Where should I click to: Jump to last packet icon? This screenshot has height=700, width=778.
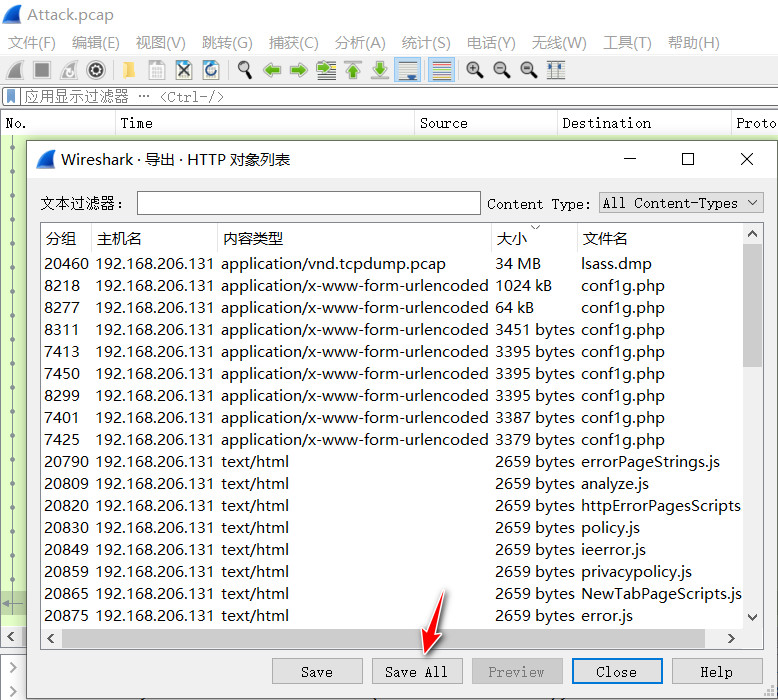(x=380, y=70)
